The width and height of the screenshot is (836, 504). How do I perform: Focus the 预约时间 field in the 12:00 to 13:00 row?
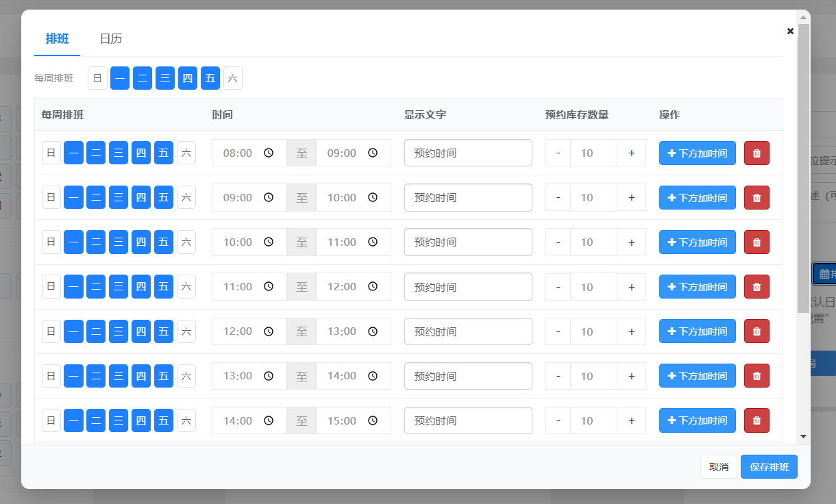pyautogui.click(x=468, y=331)
